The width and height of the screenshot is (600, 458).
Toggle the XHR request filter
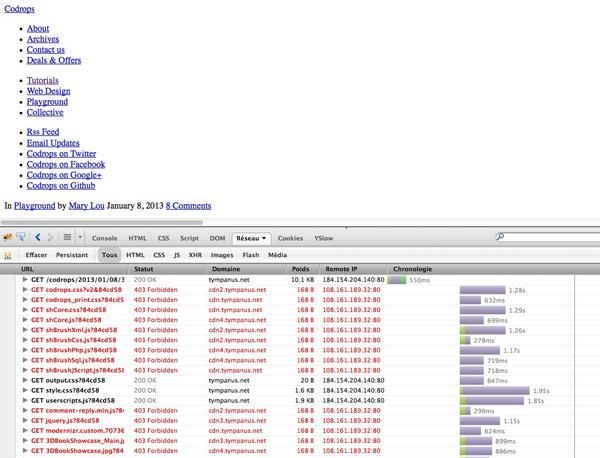[196, 255]
